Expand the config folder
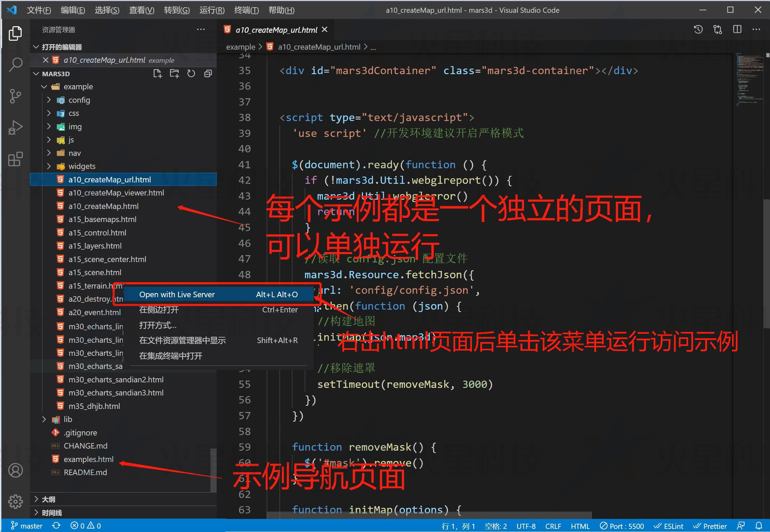 [79, 100]
